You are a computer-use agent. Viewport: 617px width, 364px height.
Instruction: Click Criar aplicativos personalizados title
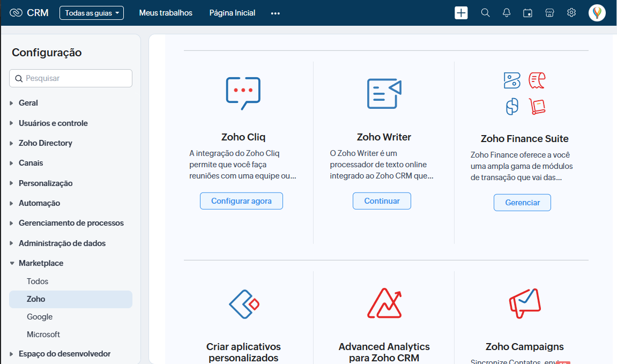coord(243,352)
